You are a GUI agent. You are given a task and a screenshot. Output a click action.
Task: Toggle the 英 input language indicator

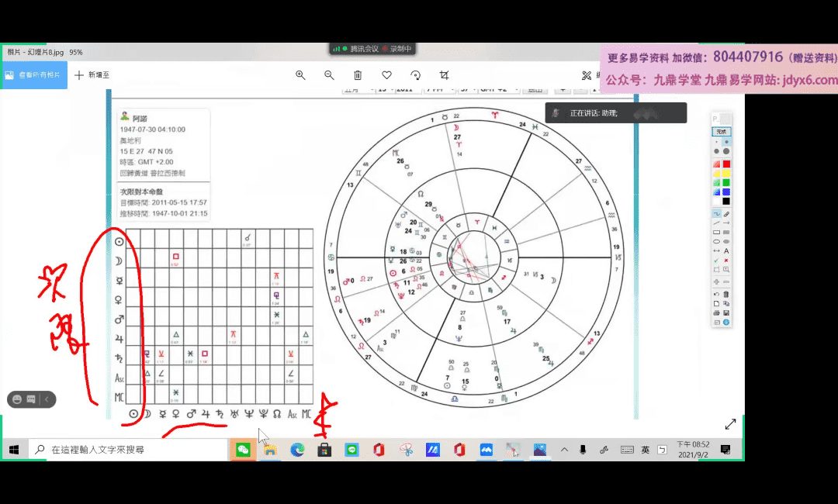coord(645,450)
